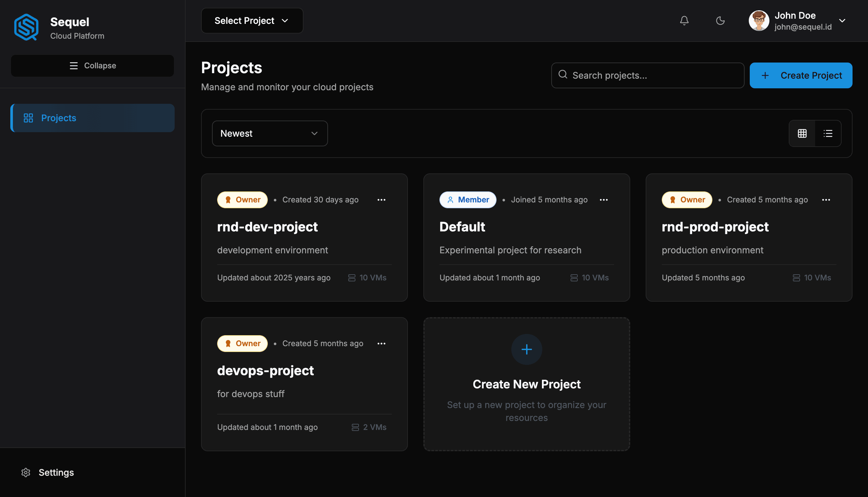
Task: Click the plus icon on Create New Project card
Action: [526, 349]
